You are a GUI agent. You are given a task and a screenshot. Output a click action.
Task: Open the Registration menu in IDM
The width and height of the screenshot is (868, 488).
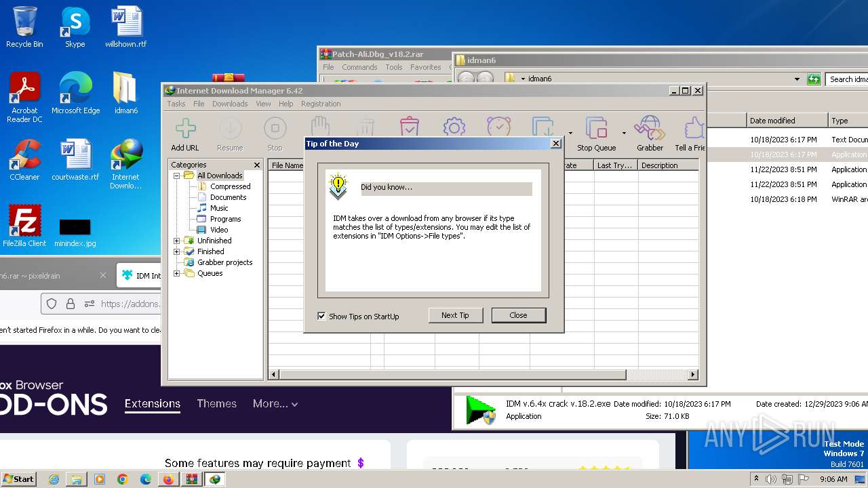pyautogui.click(x=321, y=104)
